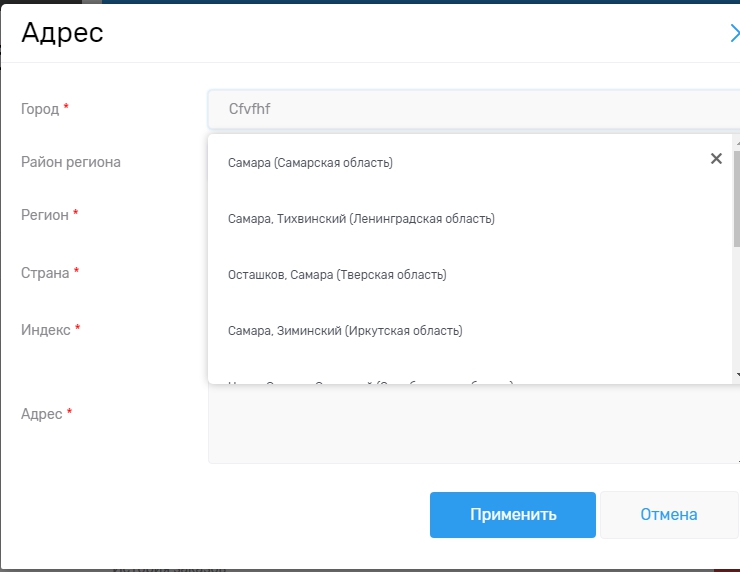Viewport: 740px width, 572px height.
Task: Click the Страна field label
Action: pos(45,272)
